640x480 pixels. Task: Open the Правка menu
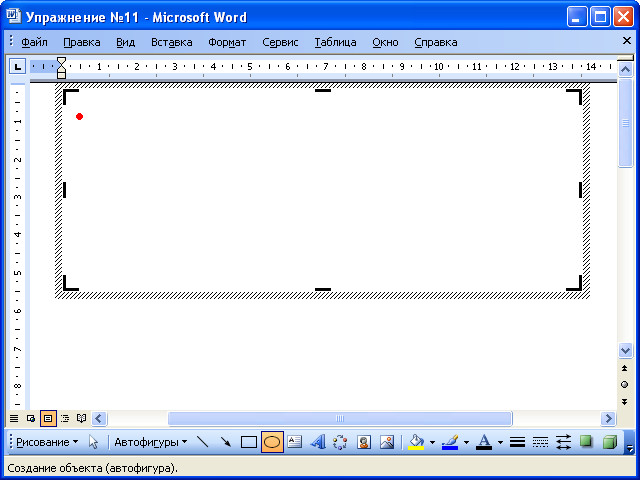click(x=82, y=42)
